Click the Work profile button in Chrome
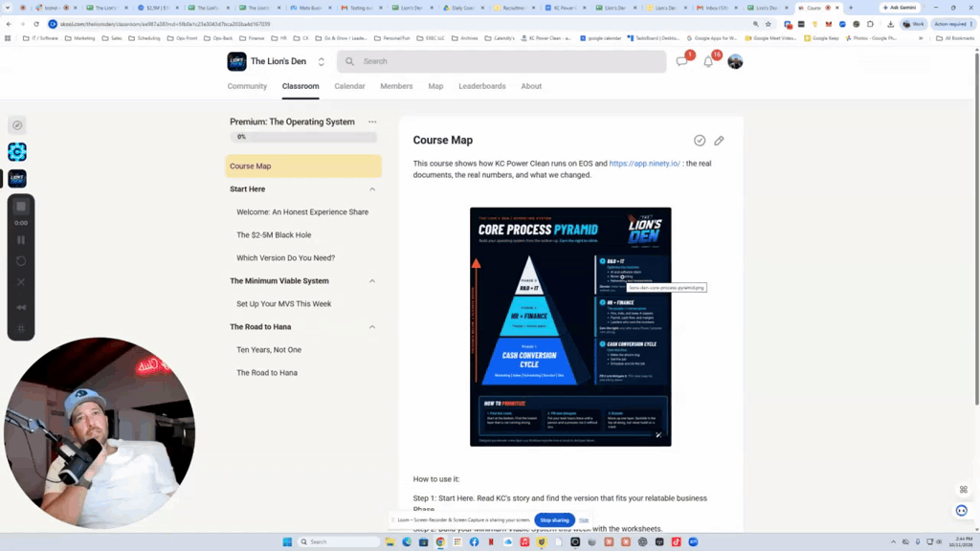 (913, 24)
